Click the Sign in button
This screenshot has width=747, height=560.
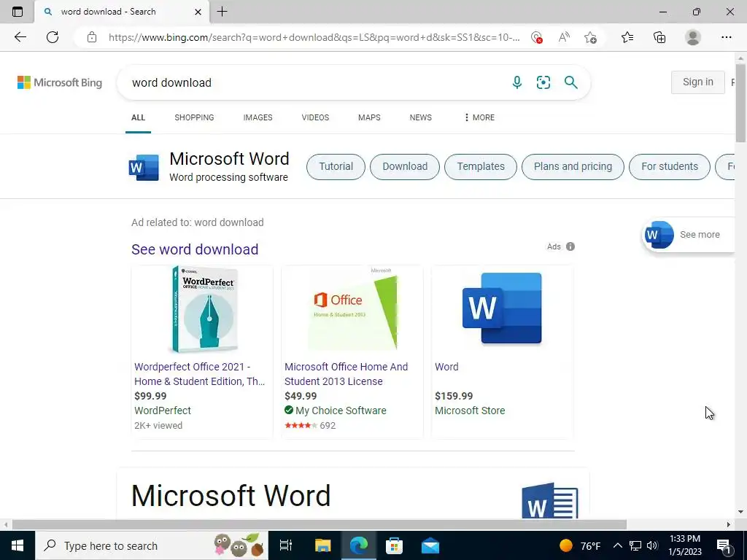tap(698, 82)
